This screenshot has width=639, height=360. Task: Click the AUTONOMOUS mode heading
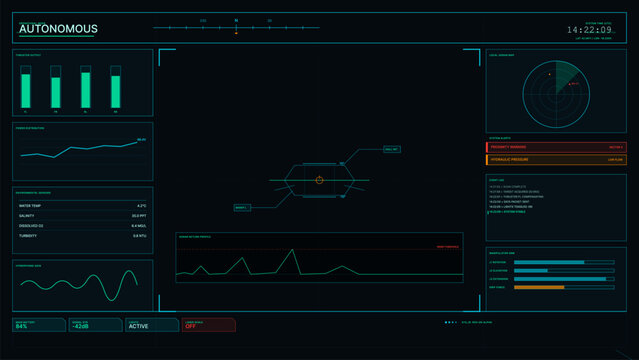pos(58,29)
